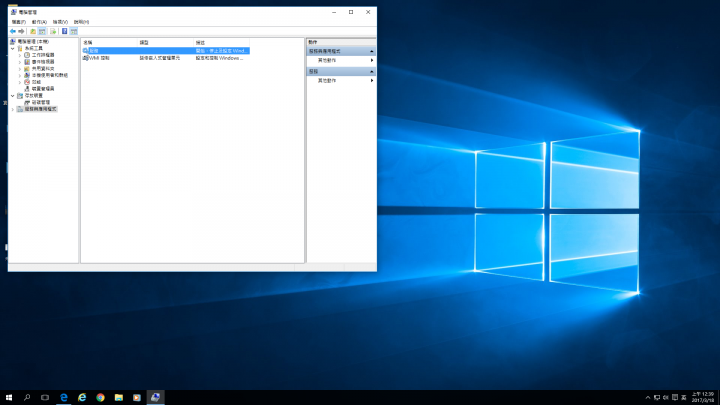Launch Google Chrome from the taskbar
Image resolution: width=720 pixels, height=405 pixels.
coord(100,397)
